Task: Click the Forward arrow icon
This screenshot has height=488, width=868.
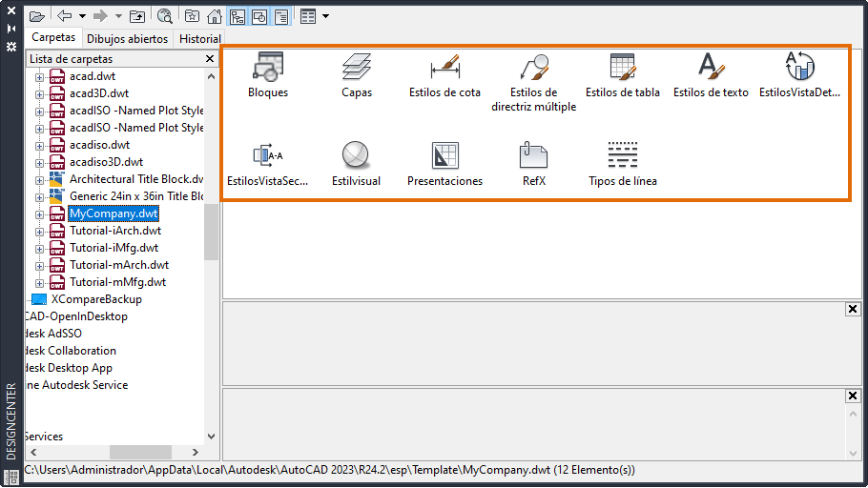Action: click(x=100, y=16)
